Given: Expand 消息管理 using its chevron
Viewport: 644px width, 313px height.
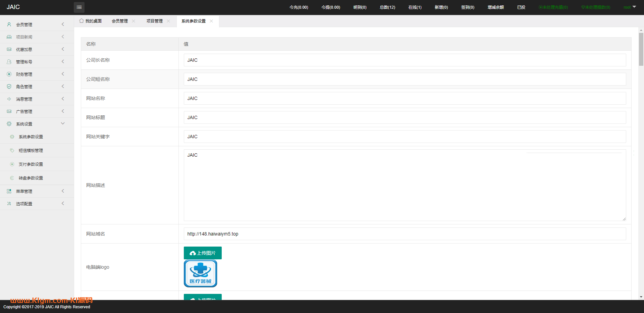Looking at the screenshot, I should pyautogui.click(x=63, y=99).
